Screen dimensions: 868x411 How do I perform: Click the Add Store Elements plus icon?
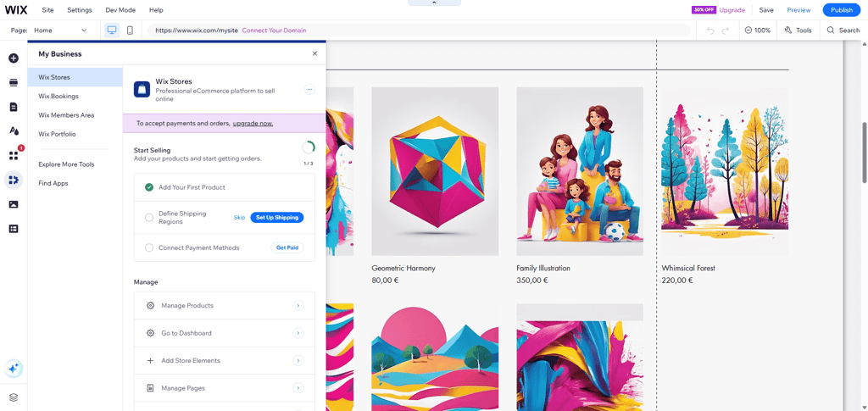[x=150, y=361]
